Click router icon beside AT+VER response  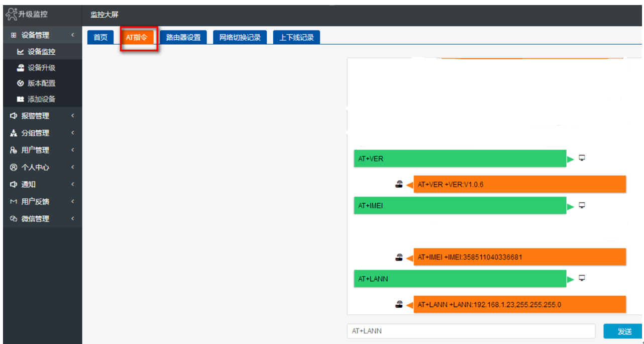pos(399,185)
